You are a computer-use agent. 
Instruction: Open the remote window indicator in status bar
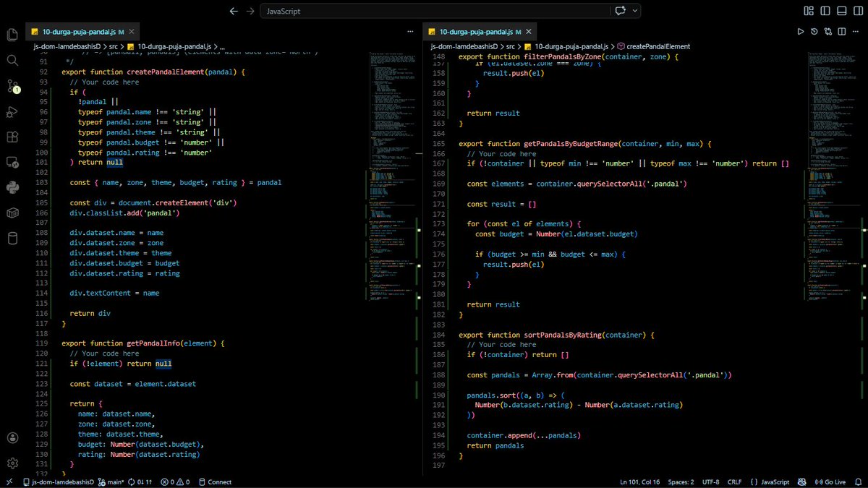[9, 481]
